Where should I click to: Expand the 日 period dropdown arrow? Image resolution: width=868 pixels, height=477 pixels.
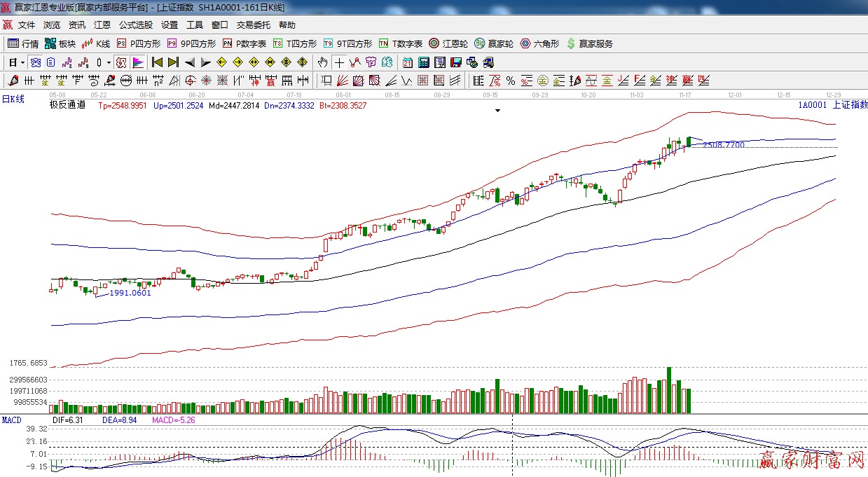click(x=22, y=62)
